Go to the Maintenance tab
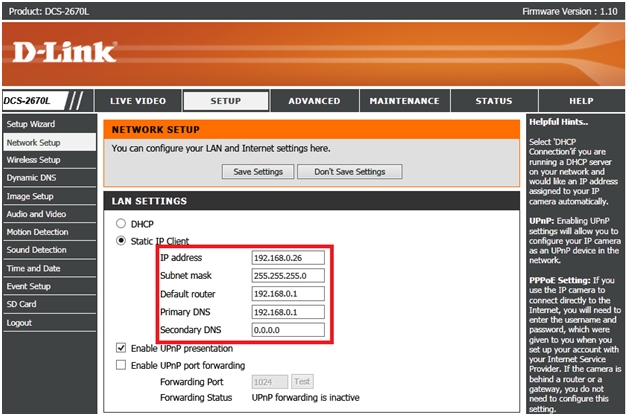 coord(404,101)
